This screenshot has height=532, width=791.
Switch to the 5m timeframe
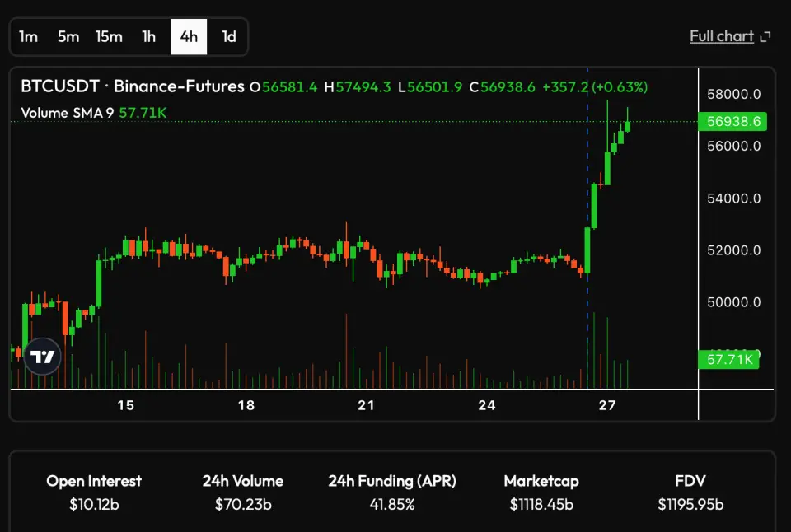pyautogui.click(x=68, y=36)
